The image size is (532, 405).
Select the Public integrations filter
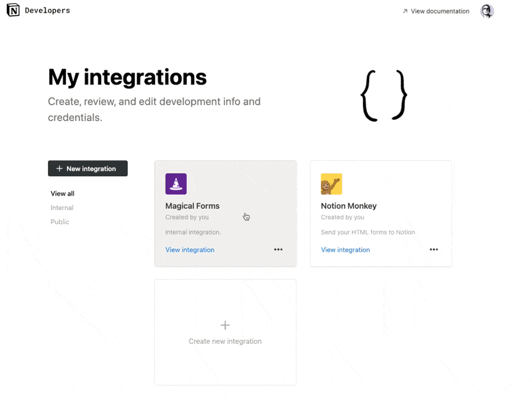click(x=59, y=221)
